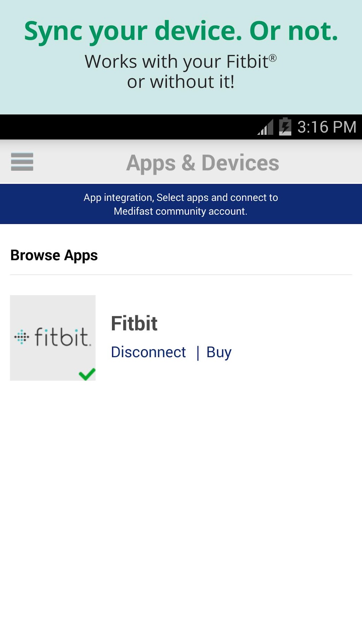Screen dimensions: 362x644
Task: Tap the 'Sync your device. Or not.' headline
Action: [x=181, y=31]
